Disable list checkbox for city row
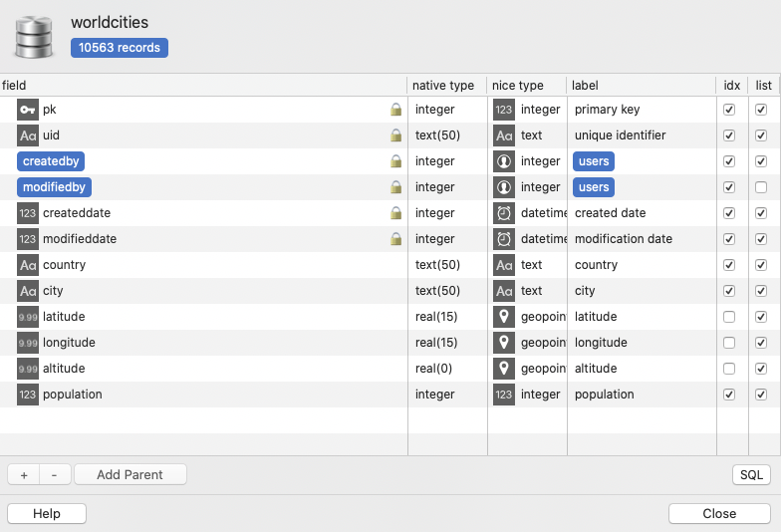 click(x=761, y=291)
